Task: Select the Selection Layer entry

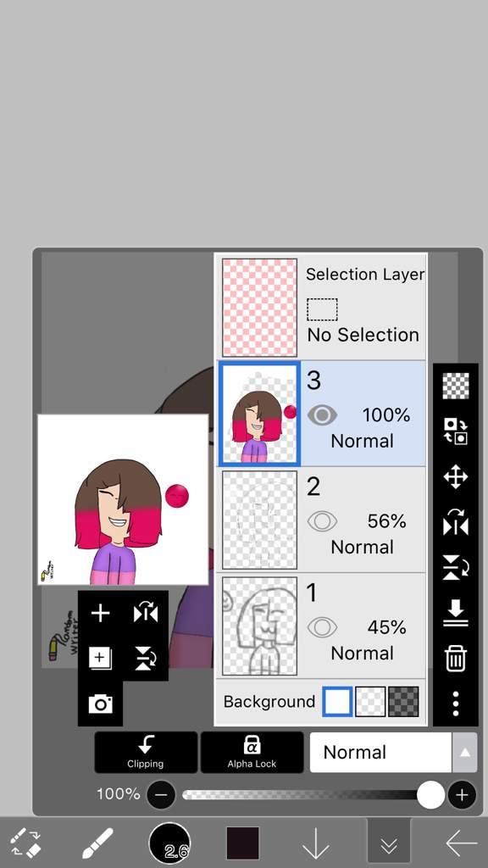Action: [x=321, y=307]
